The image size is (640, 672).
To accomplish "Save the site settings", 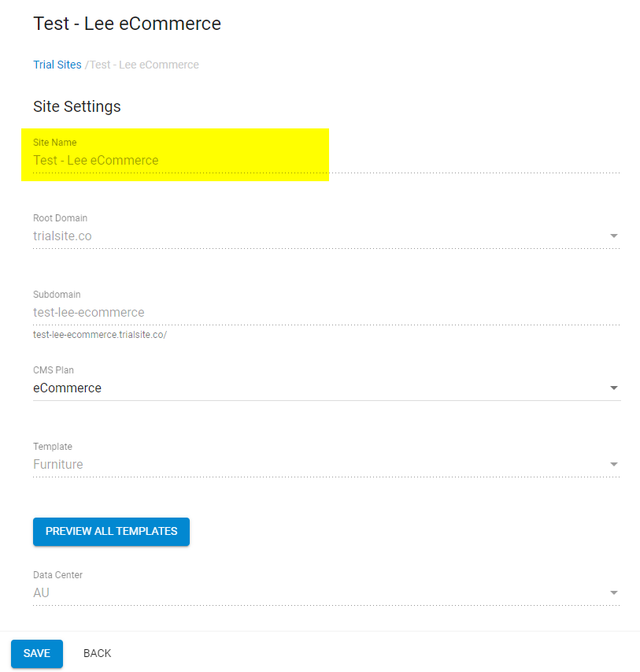I will [x=37, y=653].
